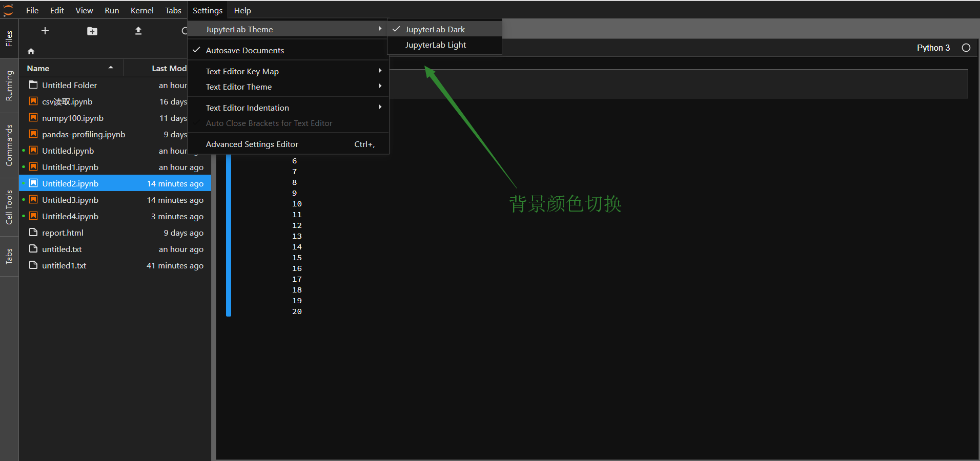
Task: Switch to the Files sidebar tab
Action: (9, 38)
